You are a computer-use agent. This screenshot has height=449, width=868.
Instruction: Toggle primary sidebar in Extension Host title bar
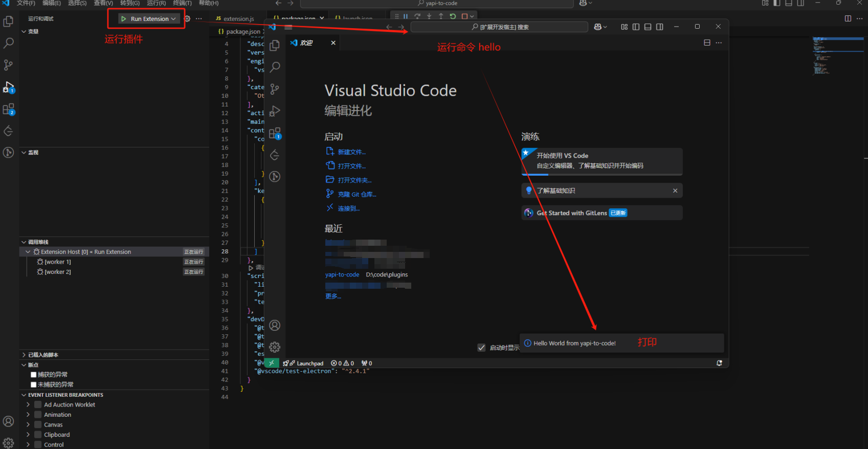tap(636, 27)
